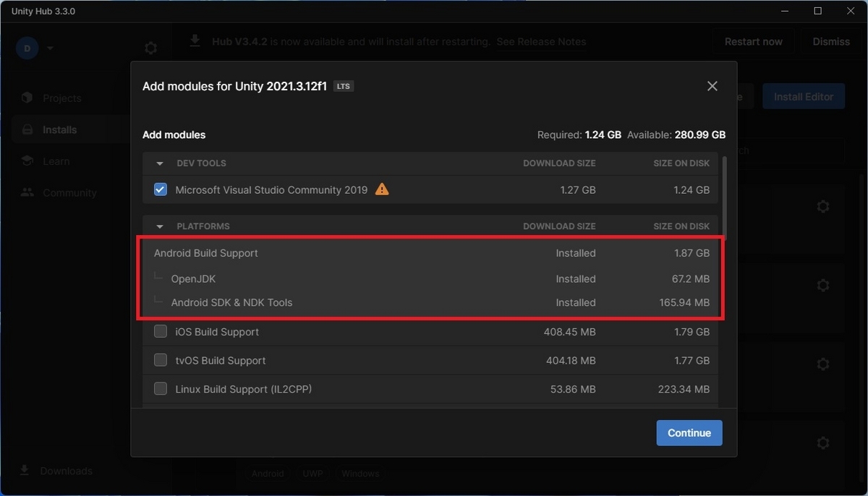Image resolution: width=868 pixels, height=496 pixels.
Task: Open the Learn section icon
Action: (27, 161)
